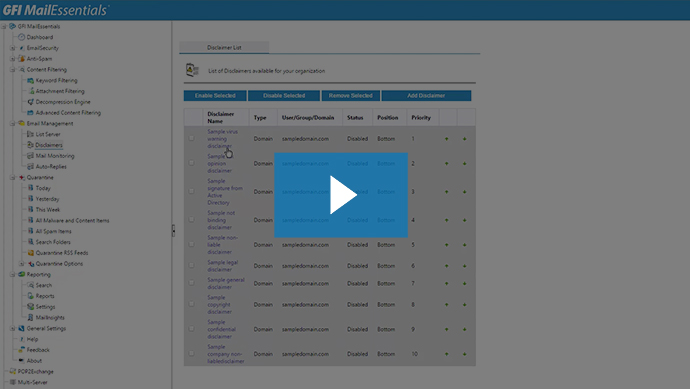Image resolution: width=690 pixels, height=389 pixels.
Task: Click the Anti-Spam icon in the tree
Action: point(21,59)
